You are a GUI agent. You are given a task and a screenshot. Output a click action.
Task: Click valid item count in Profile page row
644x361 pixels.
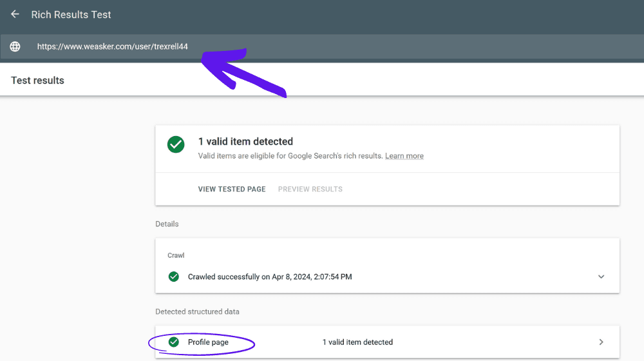[357, 342]
